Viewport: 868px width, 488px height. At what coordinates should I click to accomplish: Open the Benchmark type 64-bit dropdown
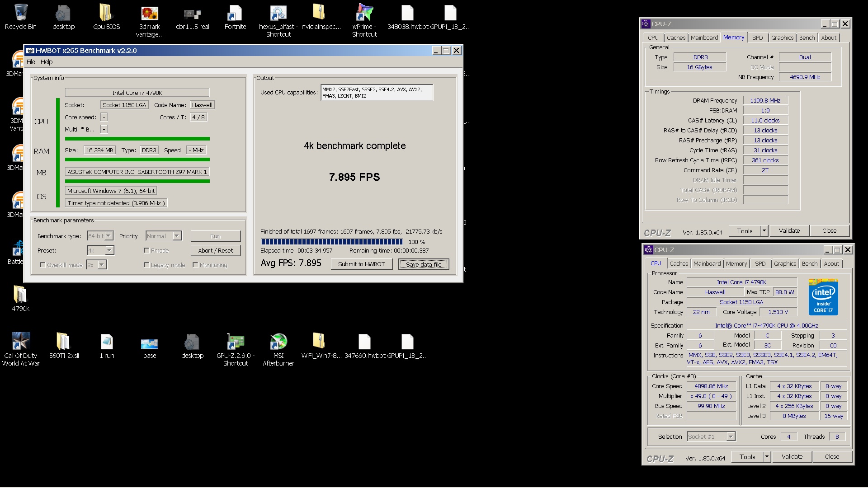(100, 236)
